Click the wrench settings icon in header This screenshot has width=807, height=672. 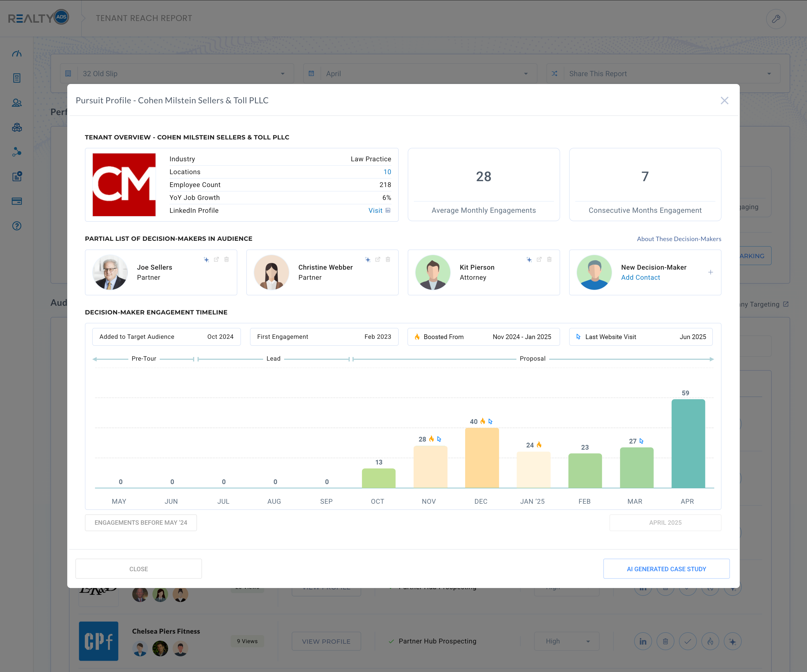[776, 19]
